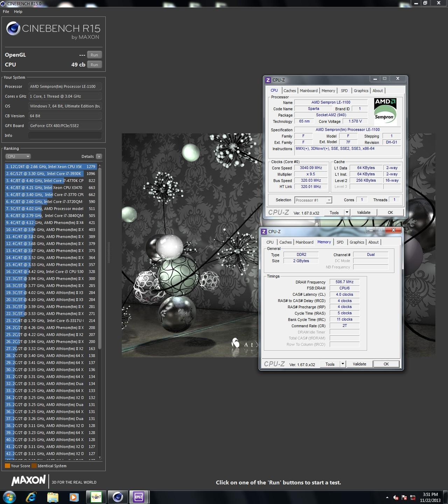Click the muted volume tray icon
This screenshot has width=448, height=504.
396,497
